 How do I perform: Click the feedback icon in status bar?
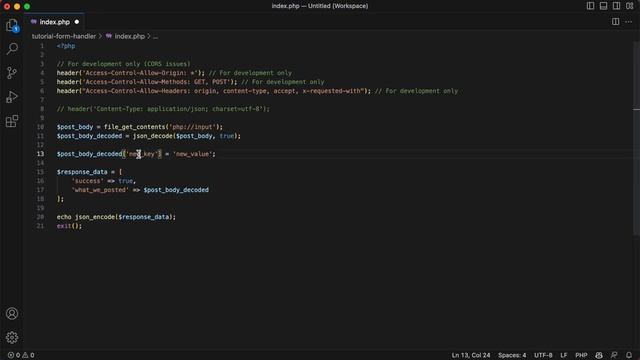pos(614,355)
